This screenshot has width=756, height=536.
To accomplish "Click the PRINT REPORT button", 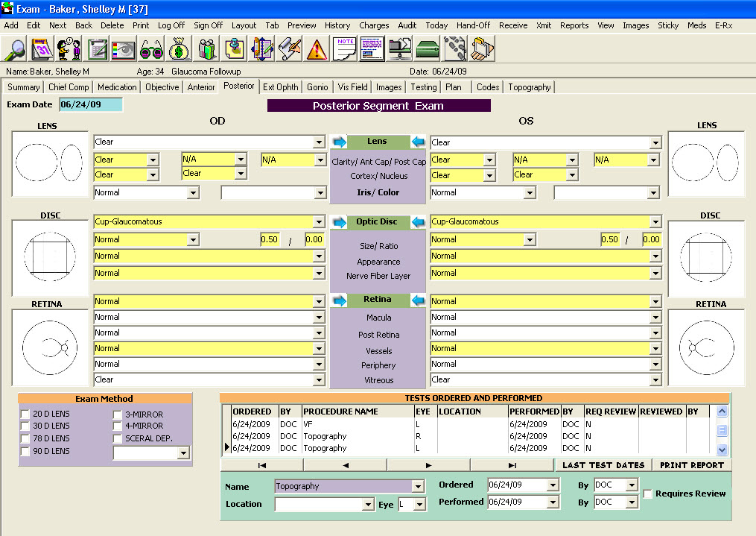I will (x=691, y=465).
